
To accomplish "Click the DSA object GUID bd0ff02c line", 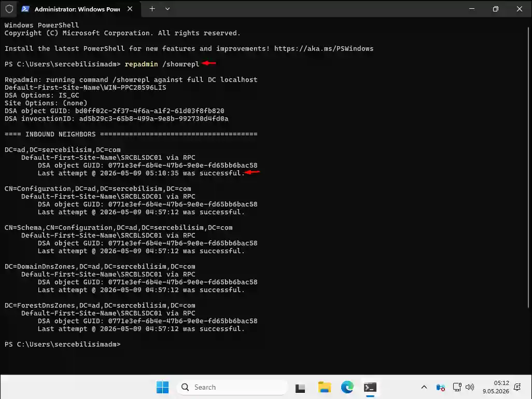I will [115, 111].
